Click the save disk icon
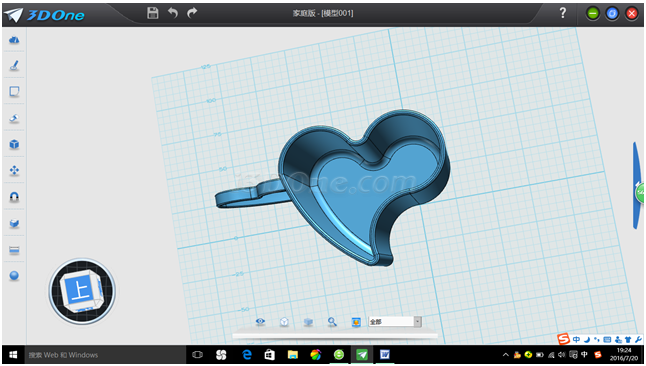The height and width of the screenshot is (366, 646). click(x=153, y=13)
